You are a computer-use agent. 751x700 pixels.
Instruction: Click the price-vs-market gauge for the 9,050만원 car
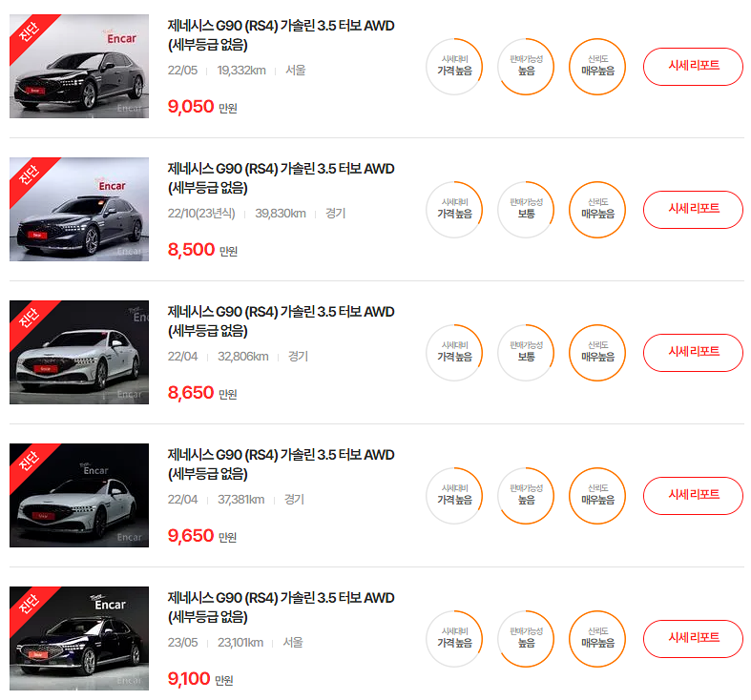(x=454, y=67)
